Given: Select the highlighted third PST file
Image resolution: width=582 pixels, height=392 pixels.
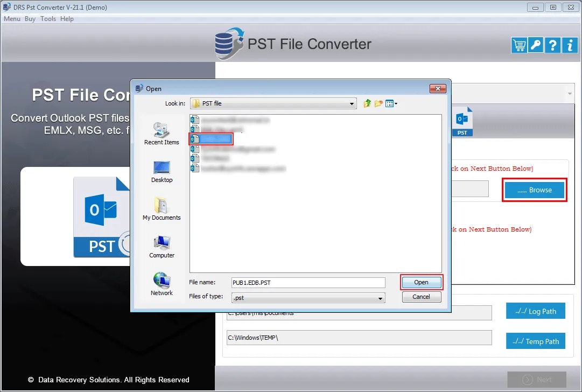Looking at the screenshot, I should tap(211, 139).
